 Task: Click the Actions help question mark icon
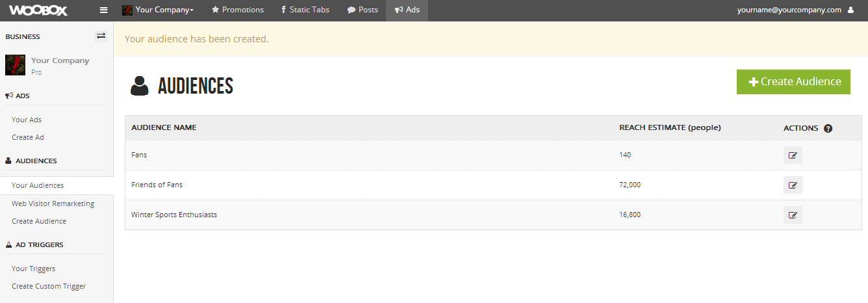click(x=828, y=128)
